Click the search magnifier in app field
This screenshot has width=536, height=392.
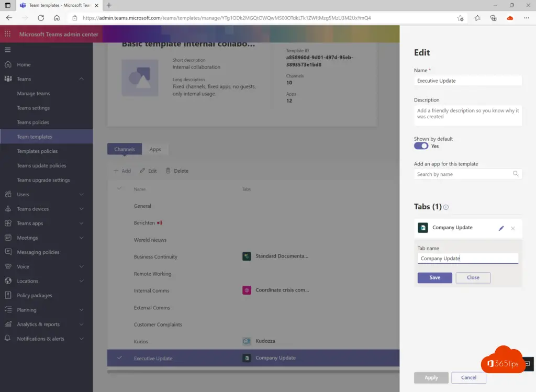pos(516,174)
